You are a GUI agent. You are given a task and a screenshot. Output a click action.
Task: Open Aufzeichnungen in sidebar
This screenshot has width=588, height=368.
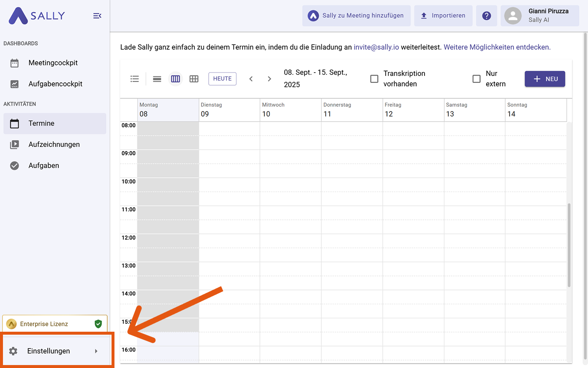point(54,144)
